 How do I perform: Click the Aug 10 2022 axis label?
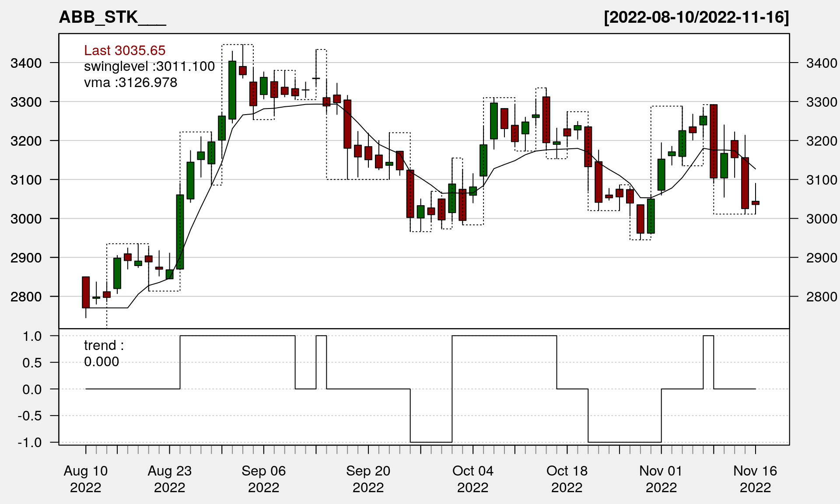click(x=86, y=479)
